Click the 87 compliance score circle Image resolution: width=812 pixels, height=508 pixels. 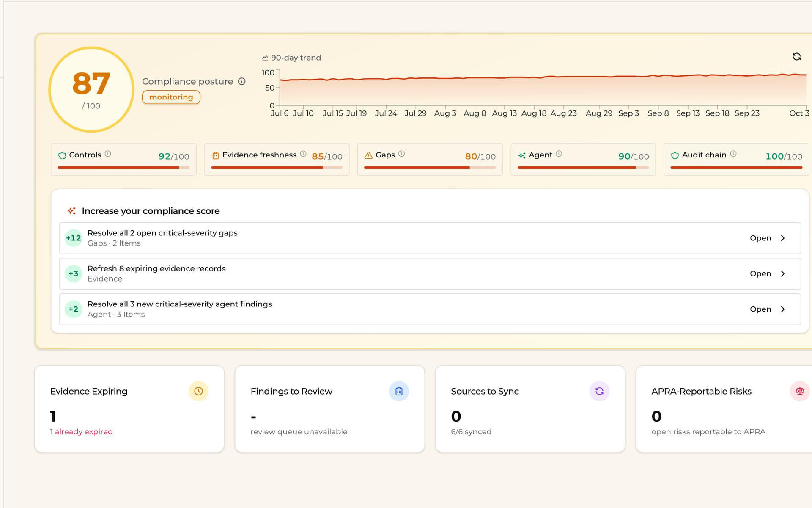91,89
